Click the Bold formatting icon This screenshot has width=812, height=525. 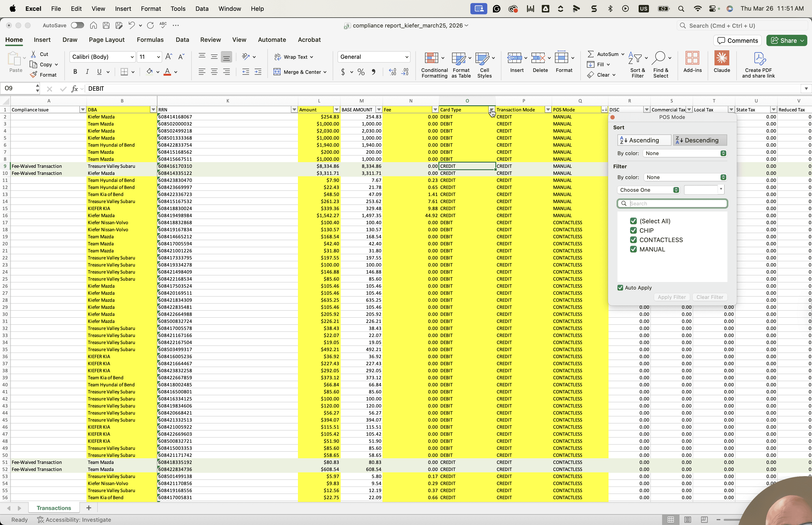[x=75, y=72]
